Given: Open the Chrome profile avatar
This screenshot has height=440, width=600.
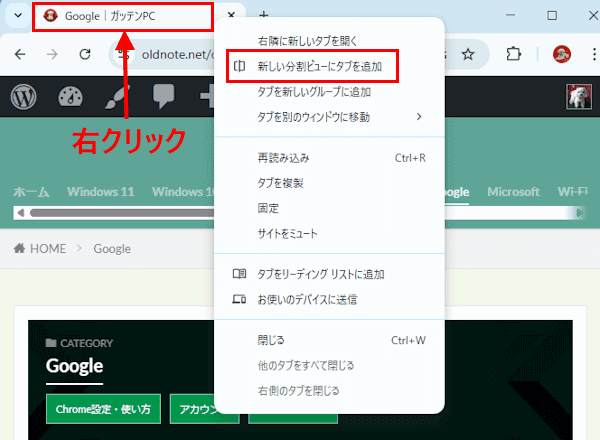Looking at the screenshot, I should 562,54.
